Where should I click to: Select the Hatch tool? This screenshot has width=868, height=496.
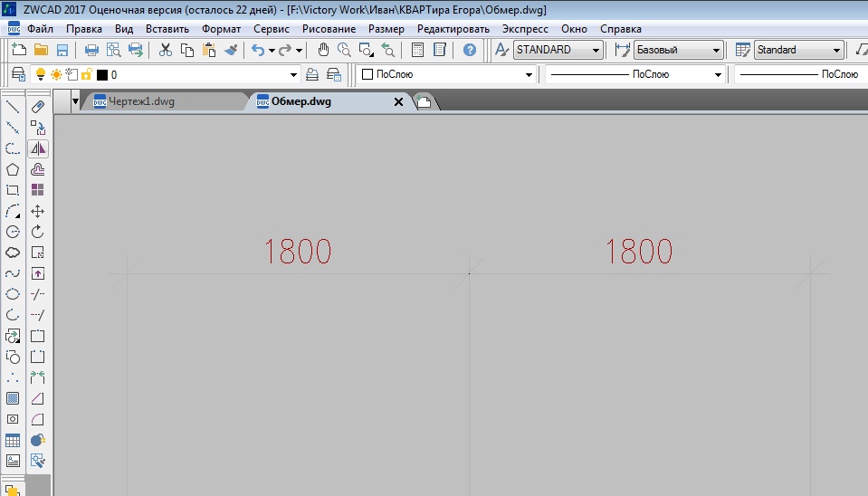(x=13, y=398)
